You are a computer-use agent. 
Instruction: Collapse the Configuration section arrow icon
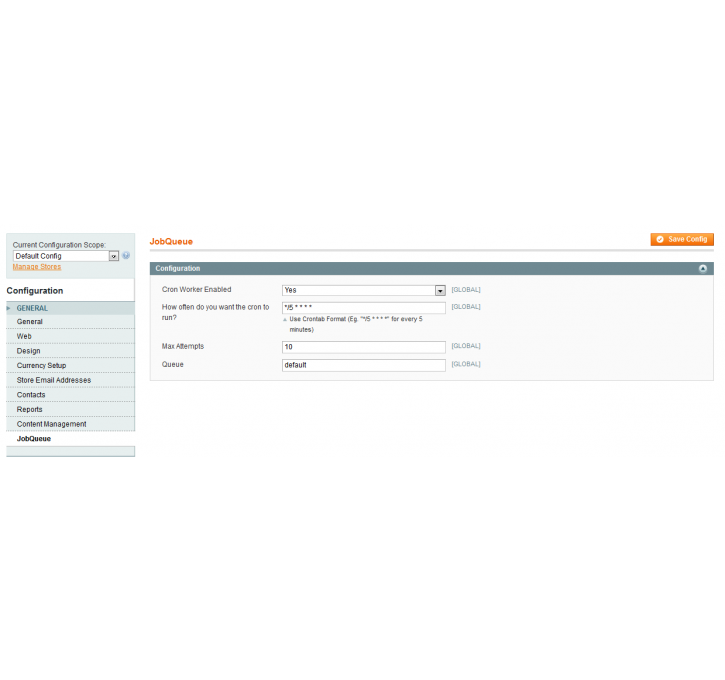click(x=703, y=269)
